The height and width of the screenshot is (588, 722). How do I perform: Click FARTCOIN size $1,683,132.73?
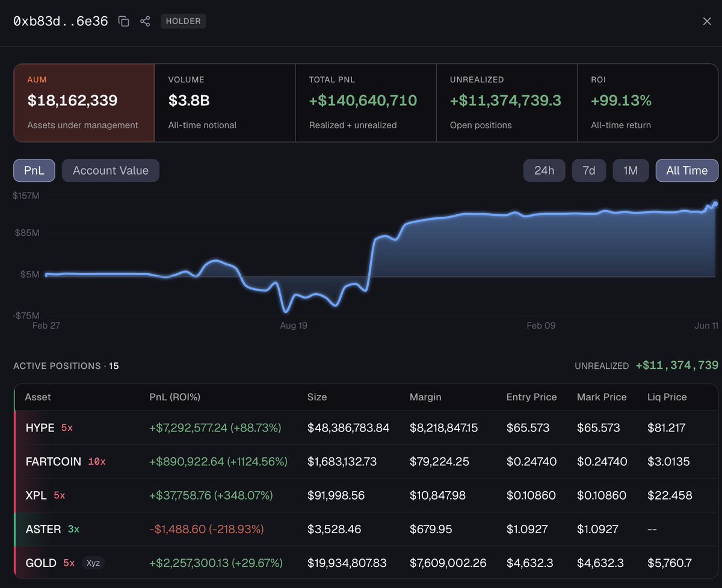[342, 462]
